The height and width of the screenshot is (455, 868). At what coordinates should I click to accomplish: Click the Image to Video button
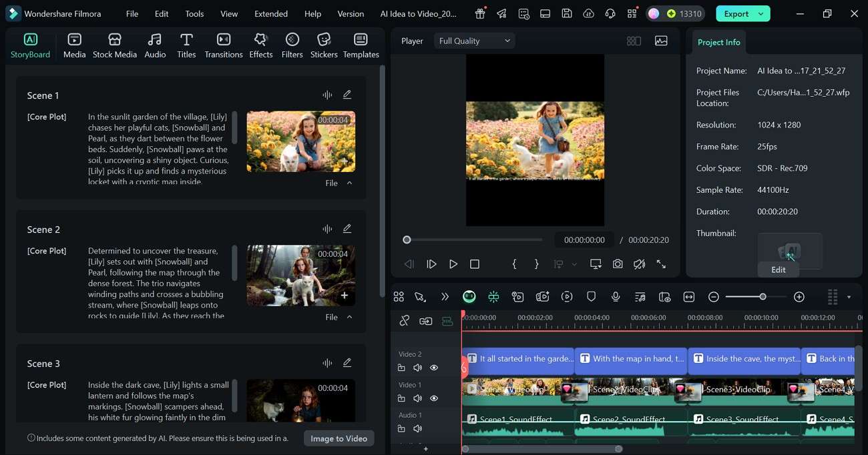(x=339, y=438)
